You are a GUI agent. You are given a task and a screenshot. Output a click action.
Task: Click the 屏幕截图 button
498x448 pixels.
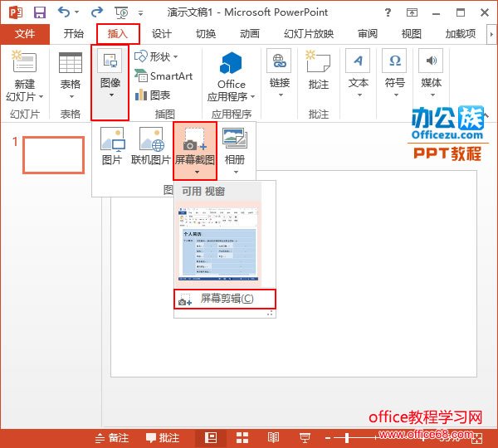click(195, 151)
